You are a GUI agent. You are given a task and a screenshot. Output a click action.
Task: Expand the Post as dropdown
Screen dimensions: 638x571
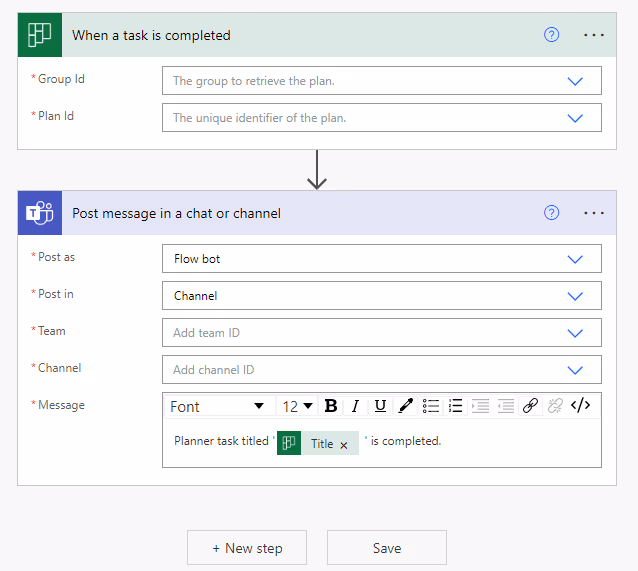(575, 259)
